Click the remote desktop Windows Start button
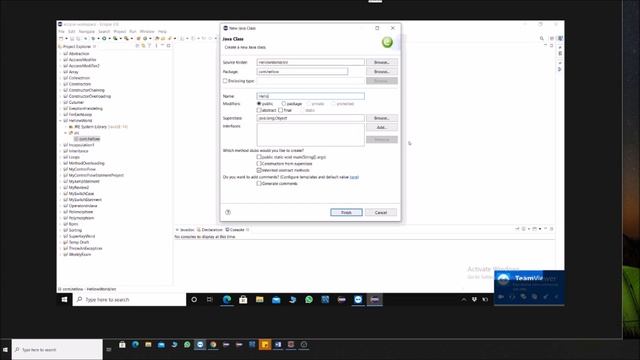640x360 pixels. (x=64, y=300)
